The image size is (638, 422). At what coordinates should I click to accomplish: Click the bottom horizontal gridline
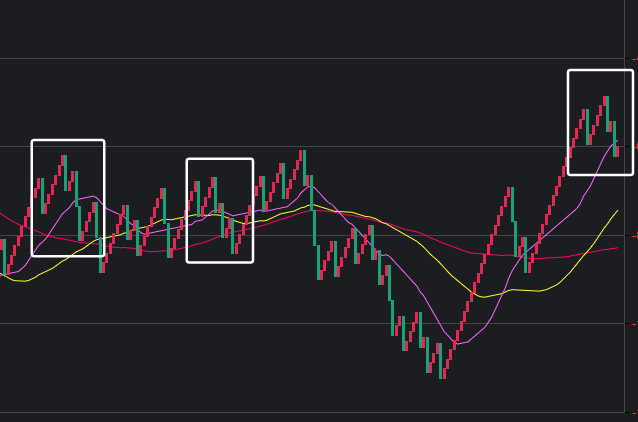coord(300,411)
